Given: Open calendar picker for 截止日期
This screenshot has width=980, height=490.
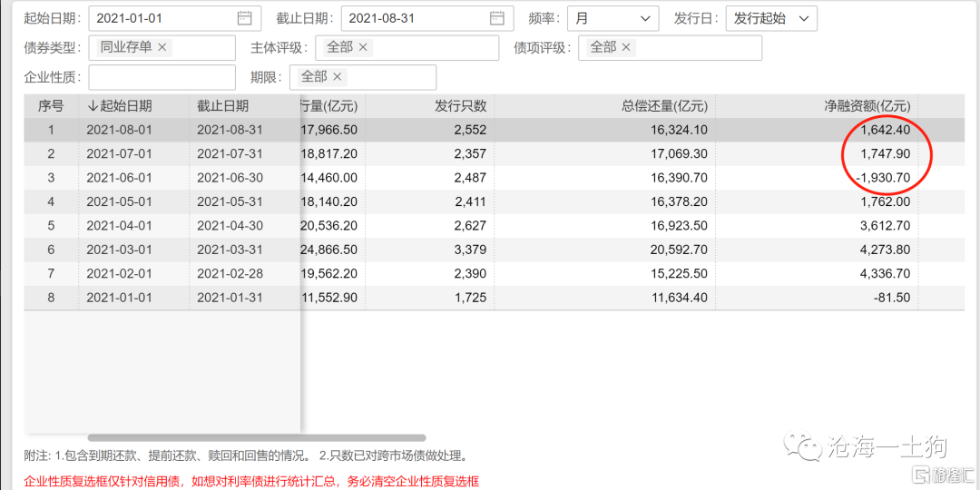Looking at the screenshot, I should tap(496, 18).
